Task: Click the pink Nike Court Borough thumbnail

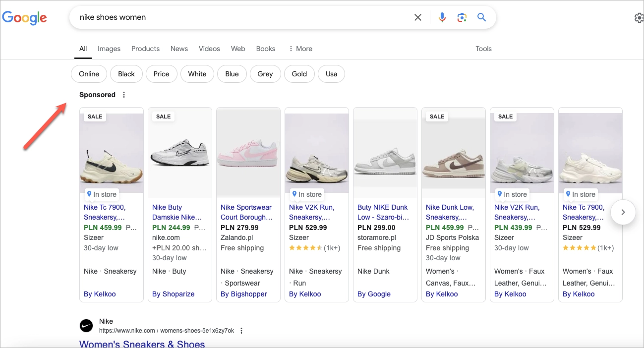Action: coord(248,151)
